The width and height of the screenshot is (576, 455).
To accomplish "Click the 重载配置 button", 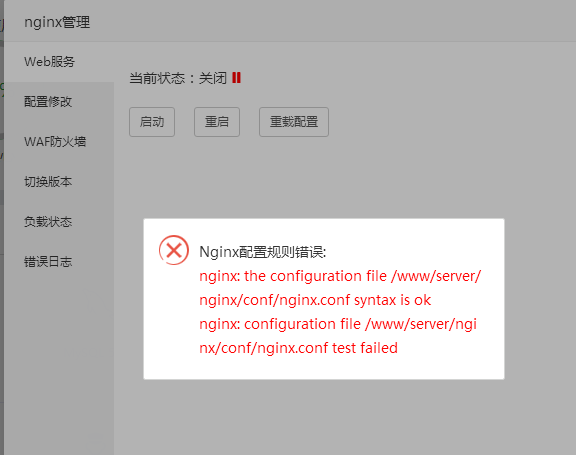I will pos(294,122).
